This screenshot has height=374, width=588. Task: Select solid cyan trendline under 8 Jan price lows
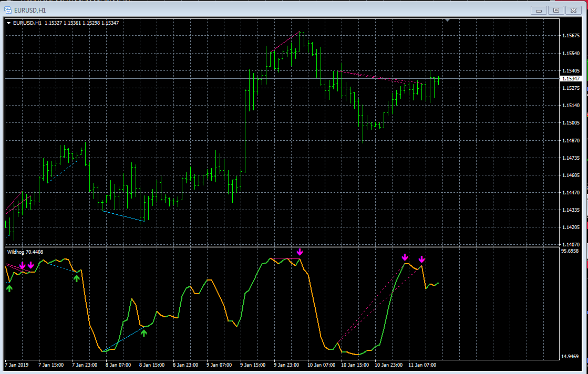[x=123, y=216]
